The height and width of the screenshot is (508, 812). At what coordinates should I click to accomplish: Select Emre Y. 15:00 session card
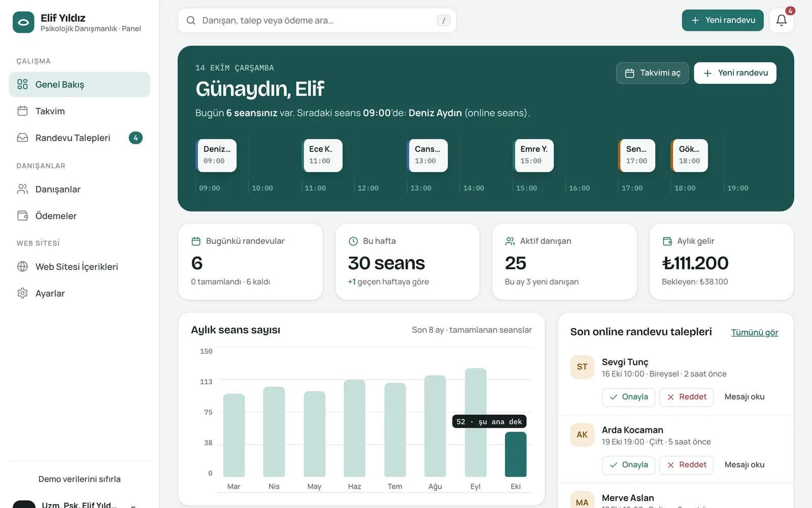(x=533, y=155)
